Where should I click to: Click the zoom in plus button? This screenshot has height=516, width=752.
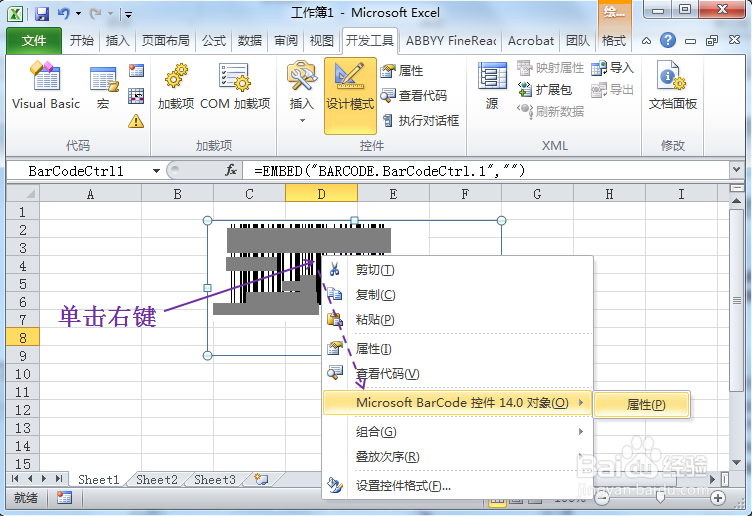pyautogui.click(x=718, y=498)
